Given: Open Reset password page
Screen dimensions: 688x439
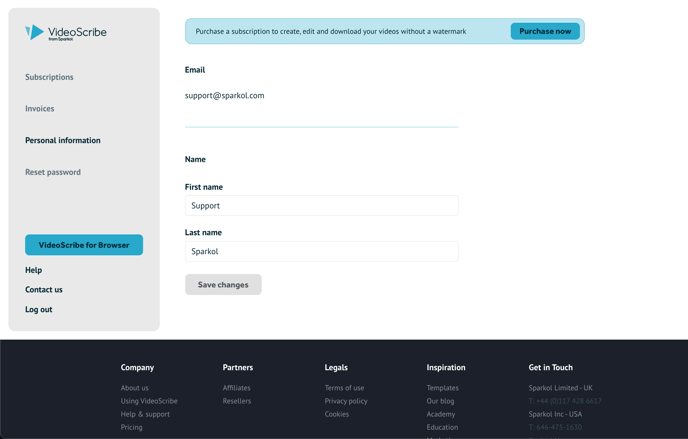Looking at the screenshot, I should pos(53,172).
